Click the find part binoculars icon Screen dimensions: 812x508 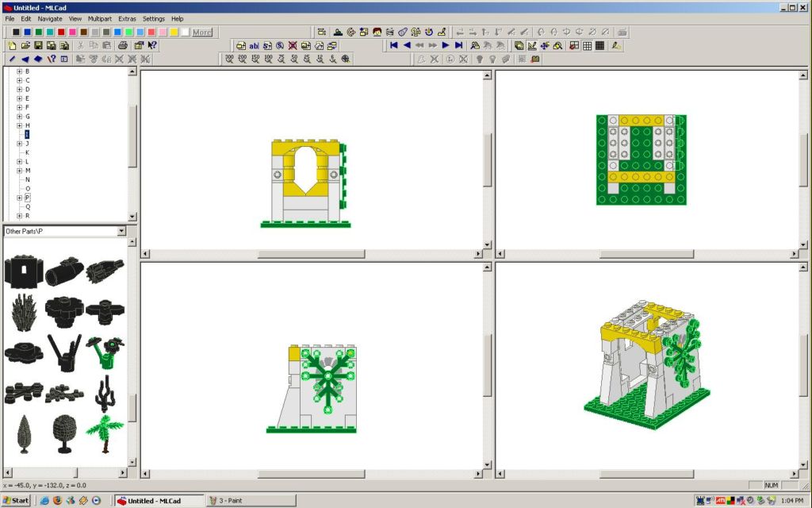[x=475, y=45]
